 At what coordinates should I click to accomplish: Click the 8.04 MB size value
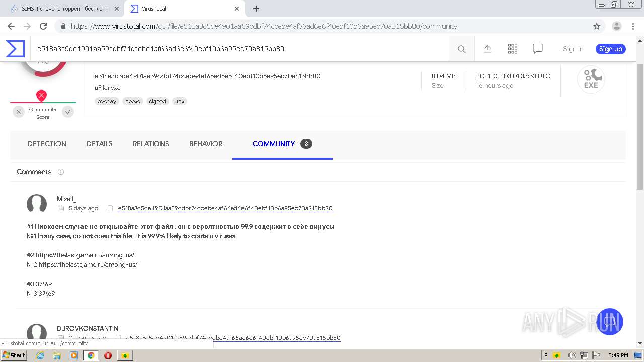tap(443, 76)
